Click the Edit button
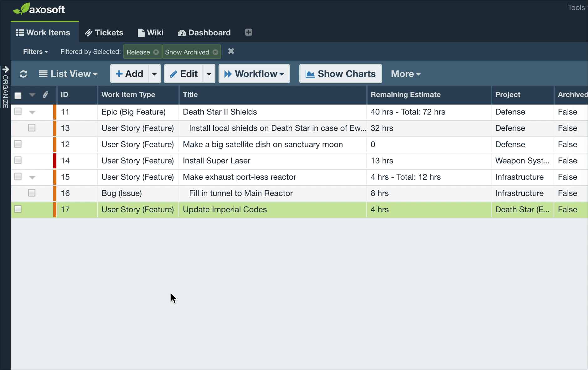 point(184,74)
